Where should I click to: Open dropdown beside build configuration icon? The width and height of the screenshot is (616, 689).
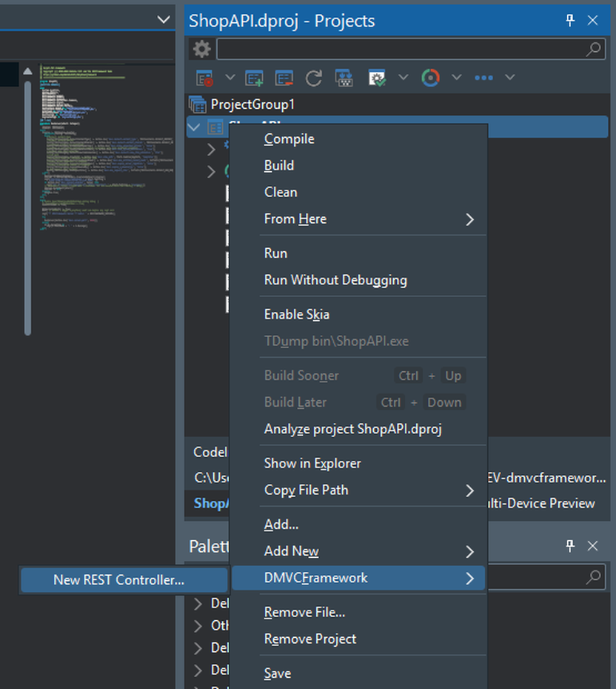pos(403,77)
